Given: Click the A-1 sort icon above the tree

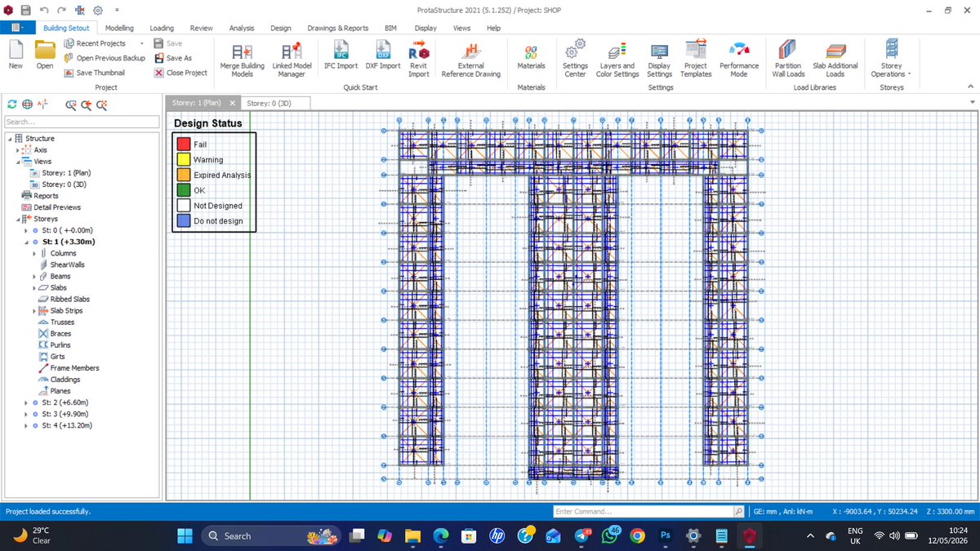Looking at the screenshot, I should [x=43, y=104].
